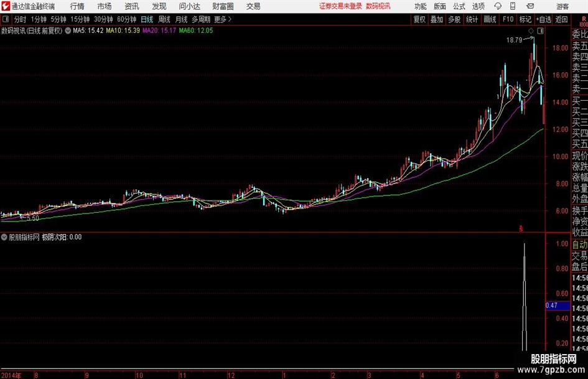The height and width of the screenshot is (379, 588).
Task: Click the mobile phone icon
Action: click(x=513, y=6)
